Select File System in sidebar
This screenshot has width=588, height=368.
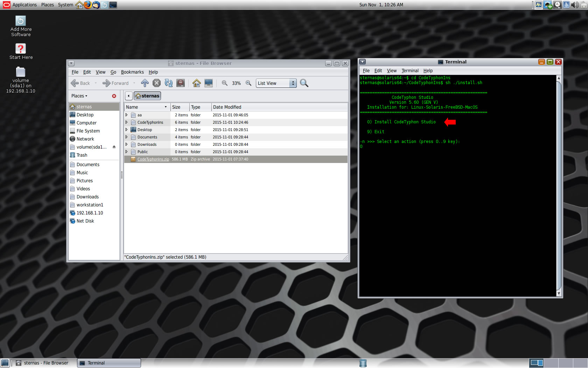[94, 131]
